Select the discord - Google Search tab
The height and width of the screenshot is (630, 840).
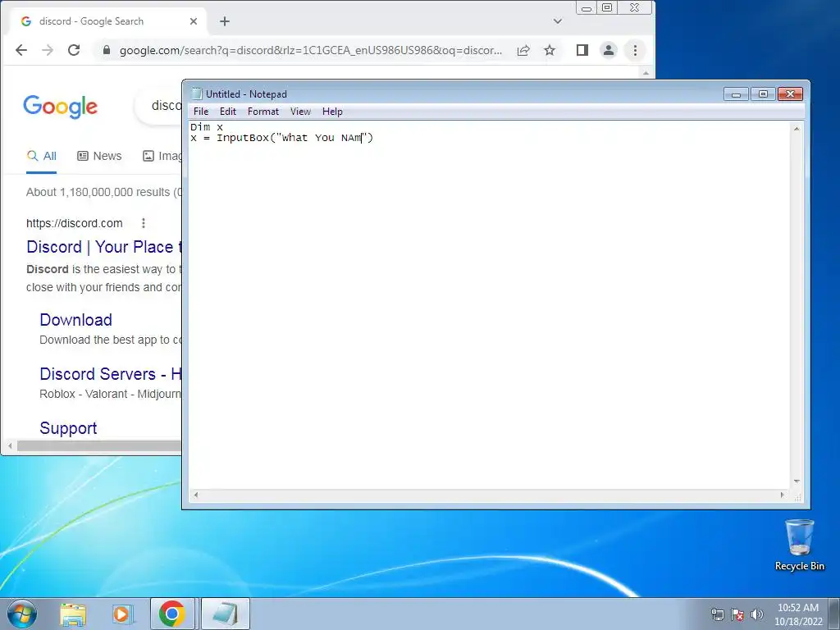107,21
